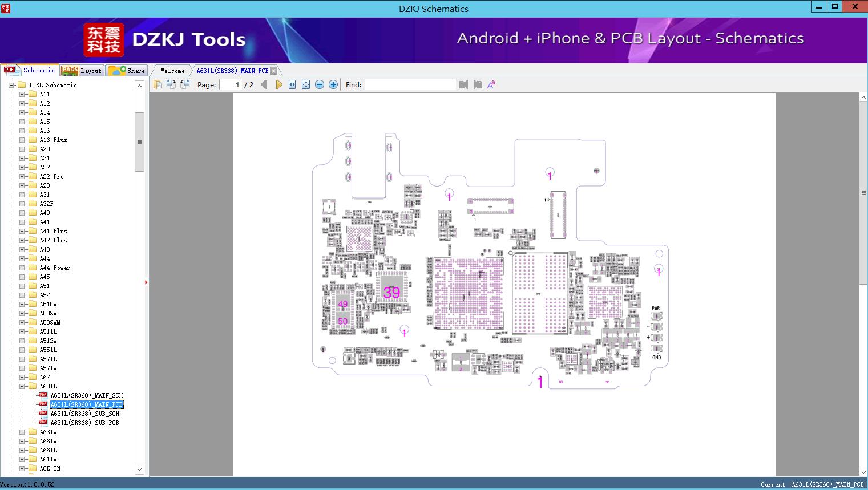Click the page number field

(231, 84)
